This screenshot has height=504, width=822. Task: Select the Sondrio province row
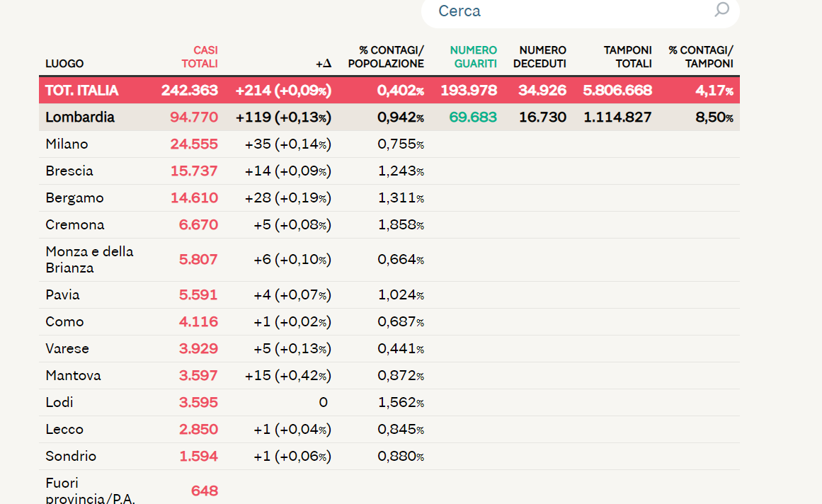tap(389, 457)
